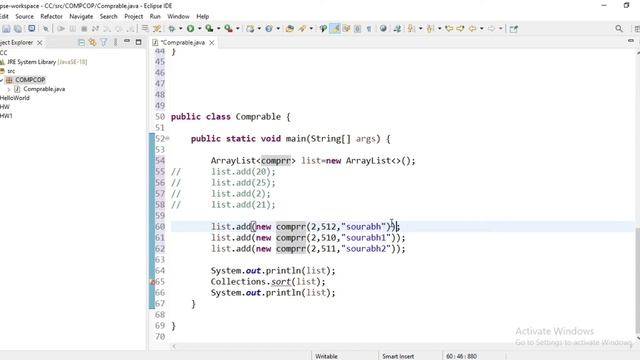Click the Skip All Breakpoints icon

coord(46,29)
